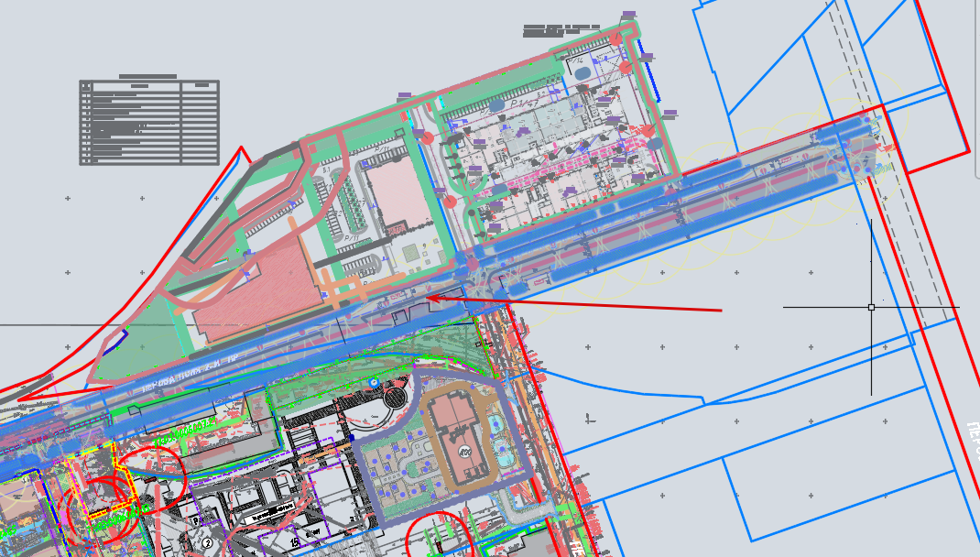This screenshot has height=557, width=980.
Task: Pick the green cadastral number 77:01:0005007:21
Action: click(186, 432)
